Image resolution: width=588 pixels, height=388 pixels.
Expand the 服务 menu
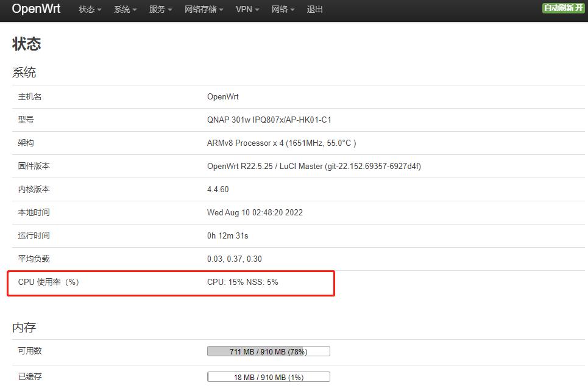pos(160,9)
